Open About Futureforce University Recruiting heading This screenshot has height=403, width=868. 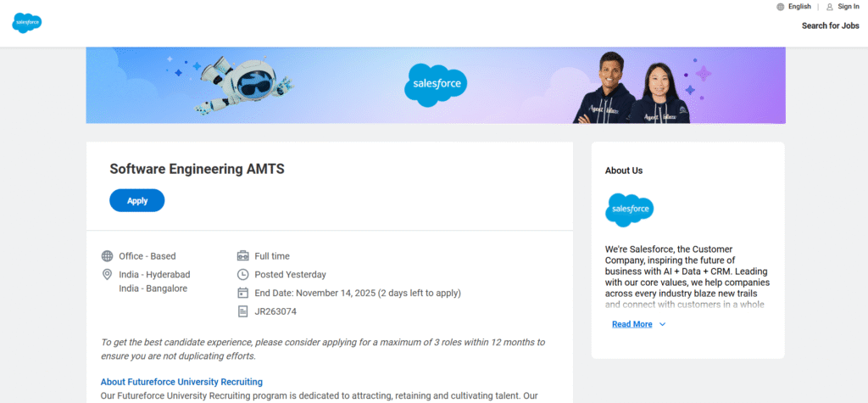(181, 382)
